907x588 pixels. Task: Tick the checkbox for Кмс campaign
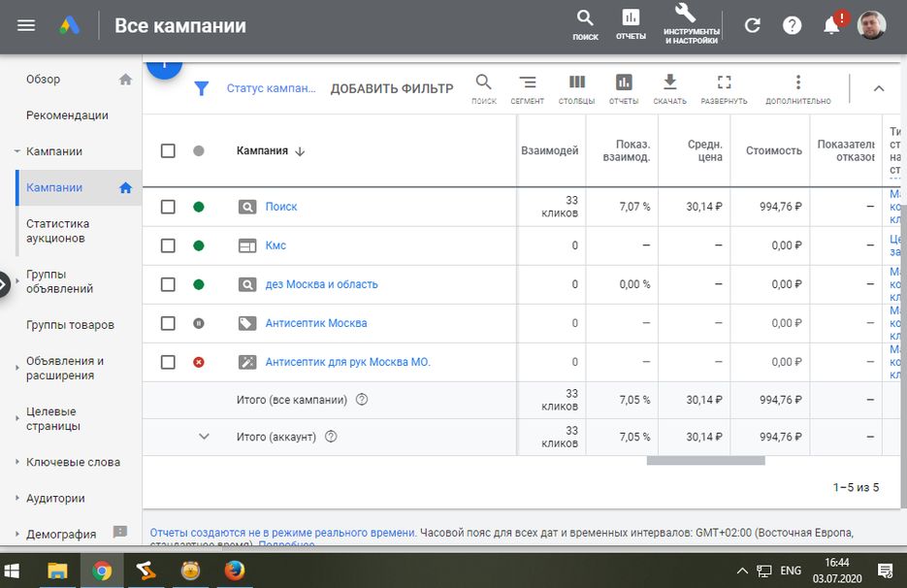pos(168,245)
